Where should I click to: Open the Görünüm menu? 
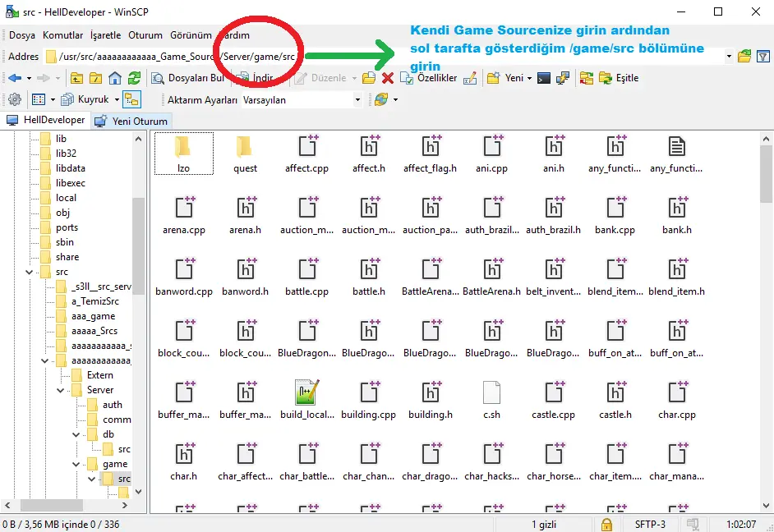click(191, 35)
